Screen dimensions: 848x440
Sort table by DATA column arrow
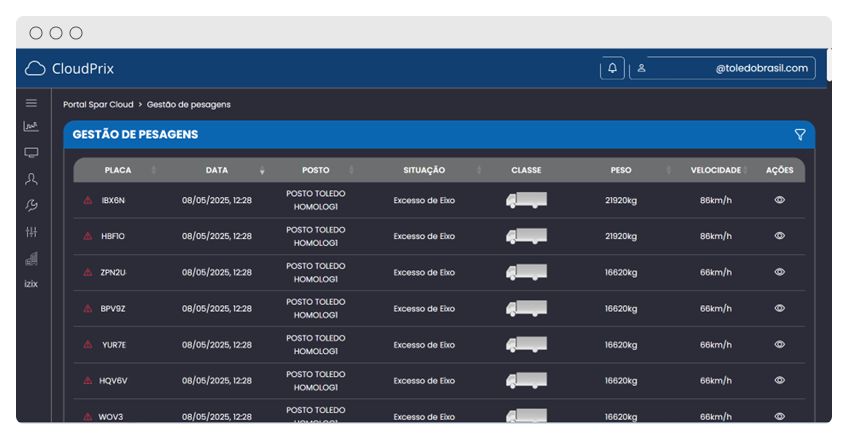[262, 171]
